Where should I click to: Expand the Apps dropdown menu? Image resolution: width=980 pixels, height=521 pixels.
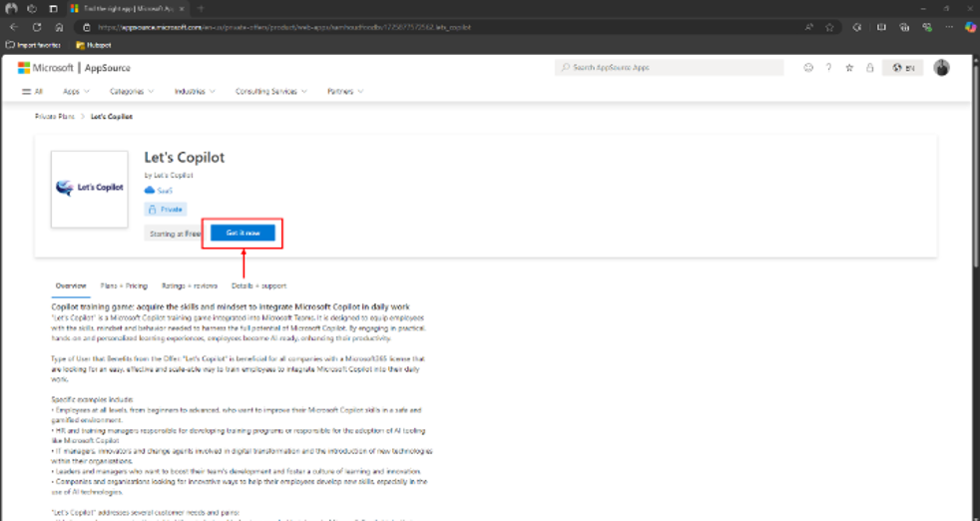pos(76,91)
